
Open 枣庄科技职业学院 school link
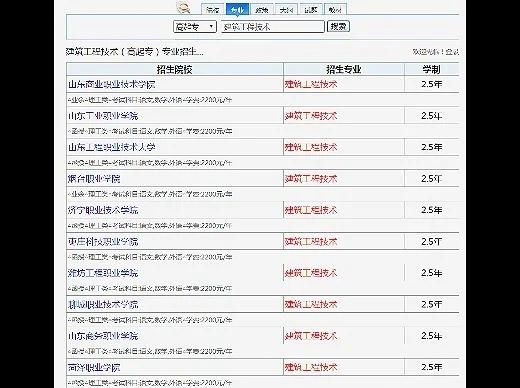click(x=103, y=242)
